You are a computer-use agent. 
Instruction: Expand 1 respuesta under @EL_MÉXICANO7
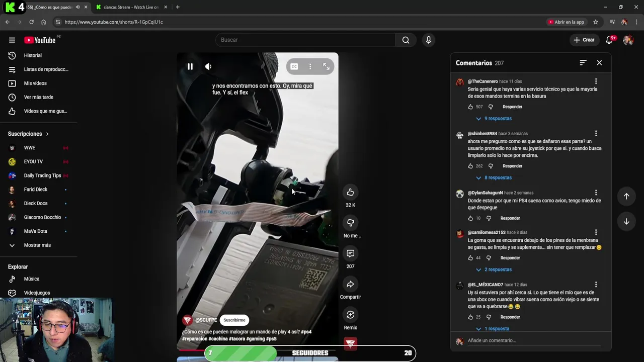click(493, 329)
